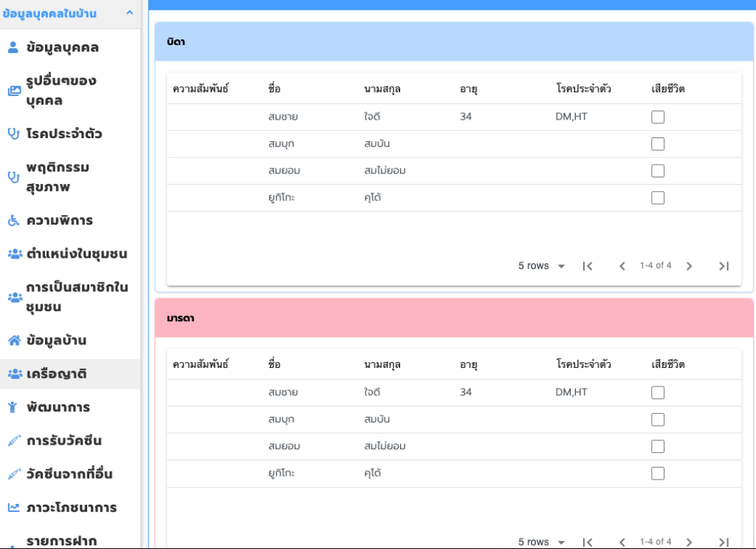Click the wheelchair icon beside ความพิการ
Image resolution: width=756 pixels, height=549 pixels.
(13, 220)
